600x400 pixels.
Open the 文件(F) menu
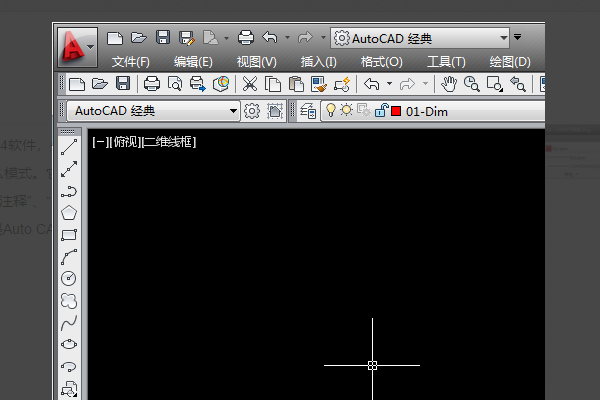[x=130, y=62]
